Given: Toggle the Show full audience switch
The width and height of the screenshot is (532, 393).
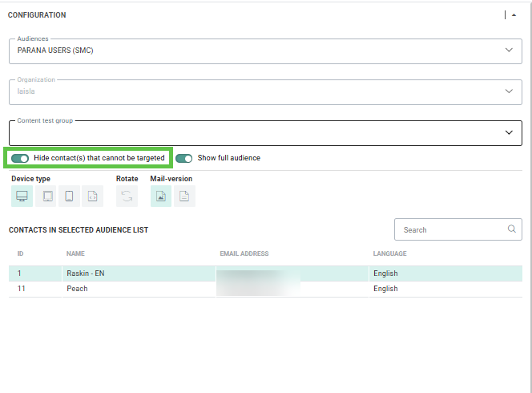Looking at the screenshot, I should 184,158.
